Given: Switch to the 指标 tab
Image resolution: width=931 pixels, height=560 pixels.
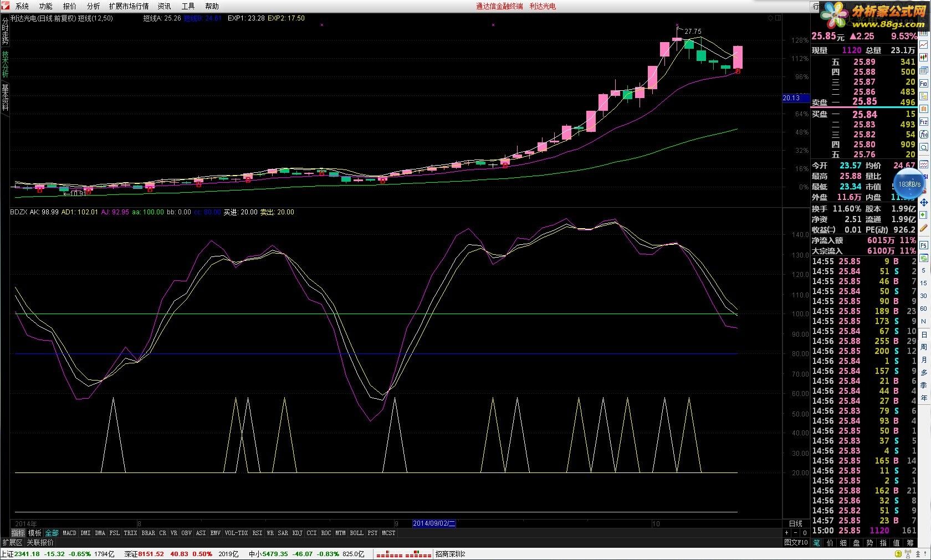Looking at the screenshot, I should [x=18, y=533].
